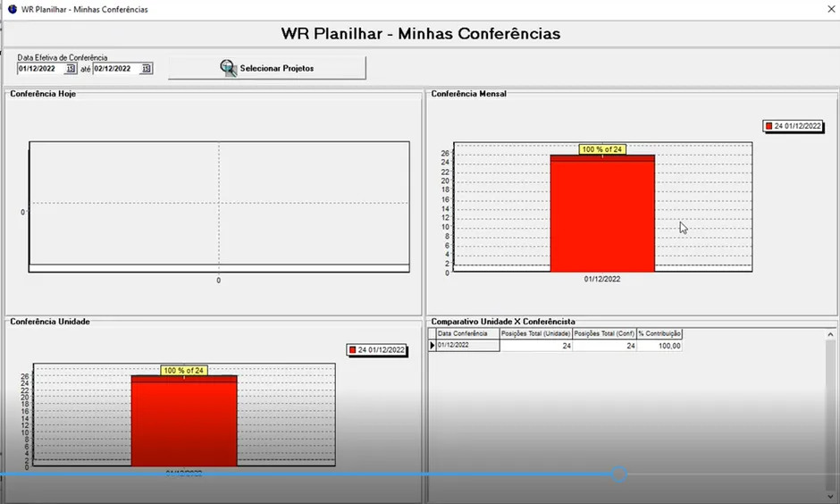Image resolution: width=840 pixels, height=504 pixels.
Task: Click the Conferência Unidade legend red marker
Action: (x=353, y=350)
